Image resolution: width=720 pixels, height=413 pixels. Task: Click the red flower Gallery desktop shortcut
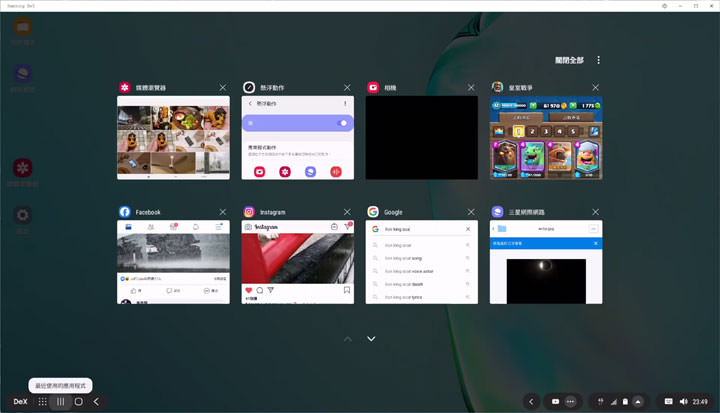pyautogui.click(x=22, y=168)
